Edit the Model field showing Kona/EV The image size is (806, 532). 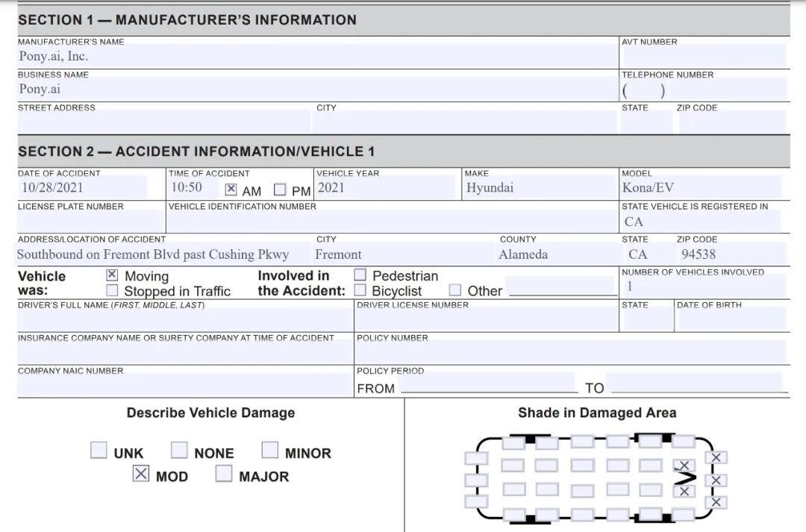pos(702,187)
